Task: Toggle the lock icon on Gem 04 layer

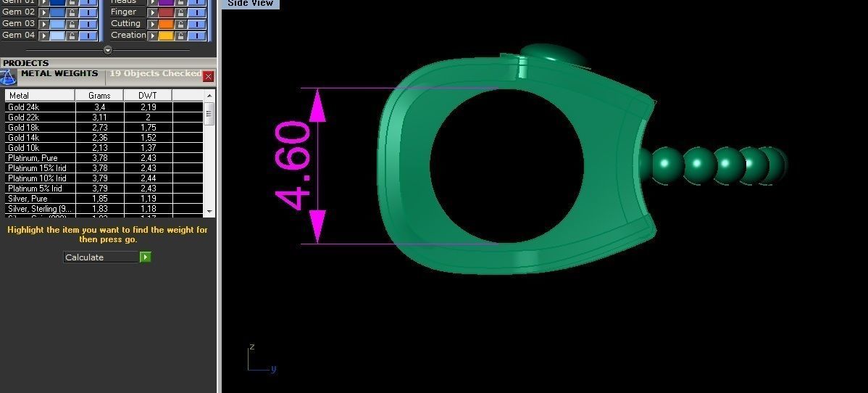Action: [x=72, y=36]
